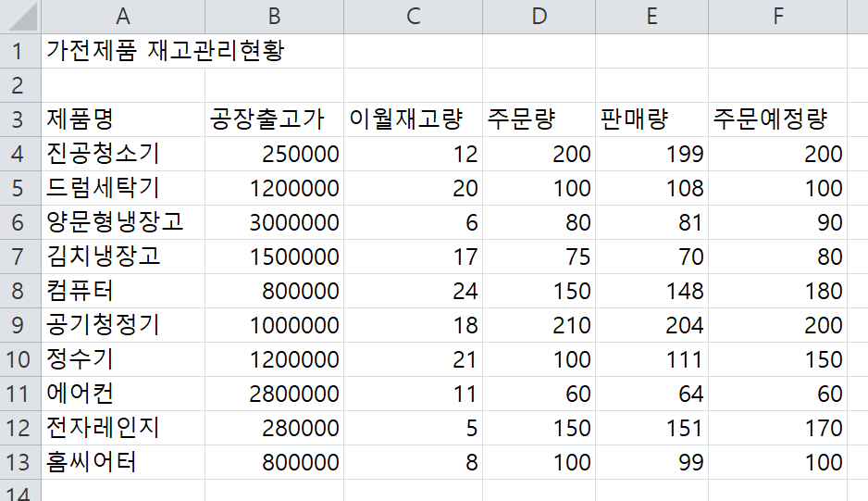The height and width of the screenshot is (501, 868).
Task: Select the 전자레인지 cell
Action: pos(123,428)
